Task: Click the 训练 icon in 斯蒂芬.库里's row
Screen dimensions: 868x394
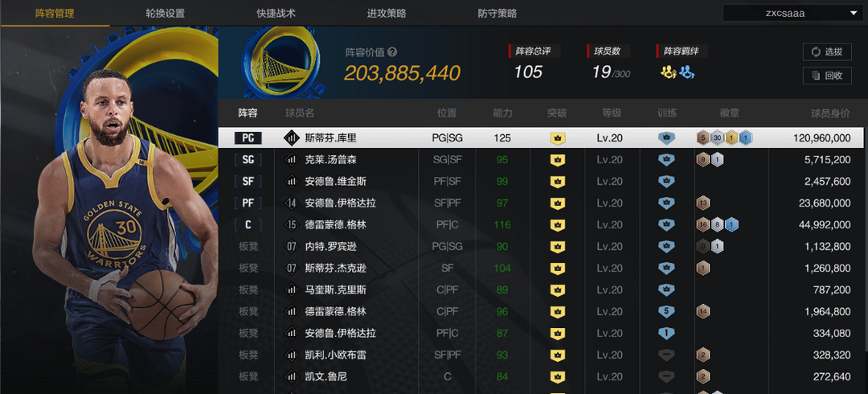Action: click(666, 138)
